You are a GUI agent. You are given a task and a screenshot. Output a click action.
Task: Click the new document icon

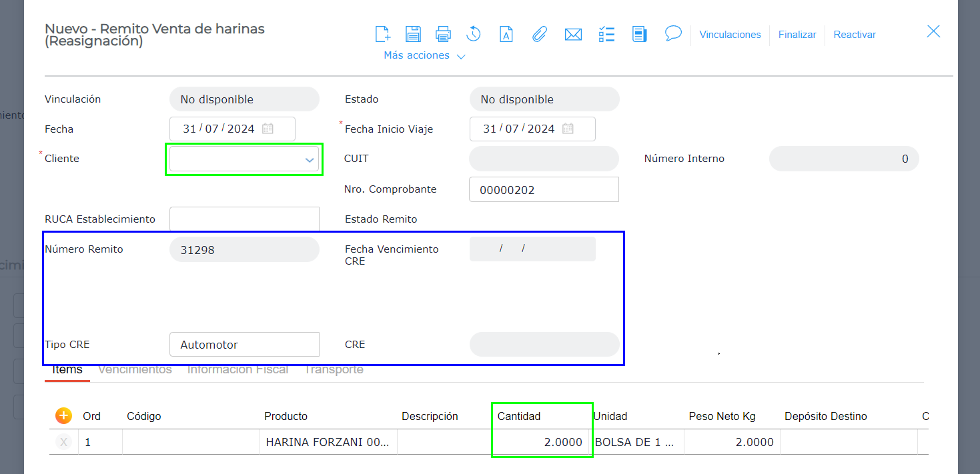[382, 34]
